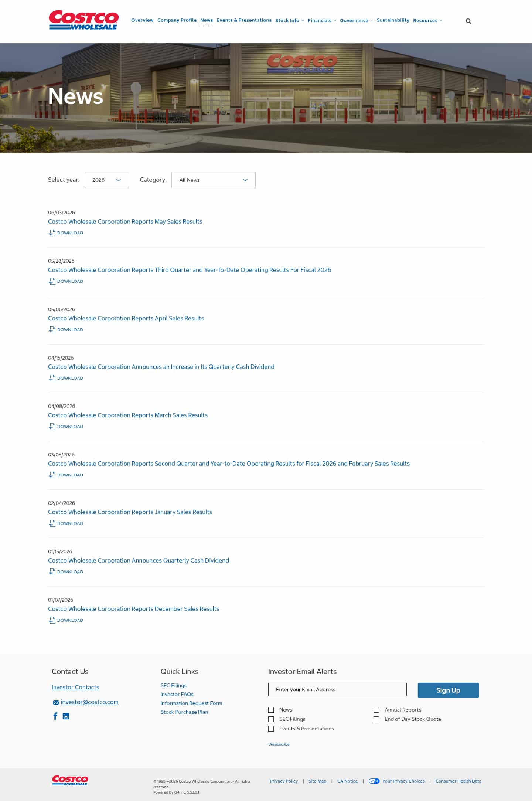Check the News alert checkbox
532x801 pixels.
click(x=271, y=710)
